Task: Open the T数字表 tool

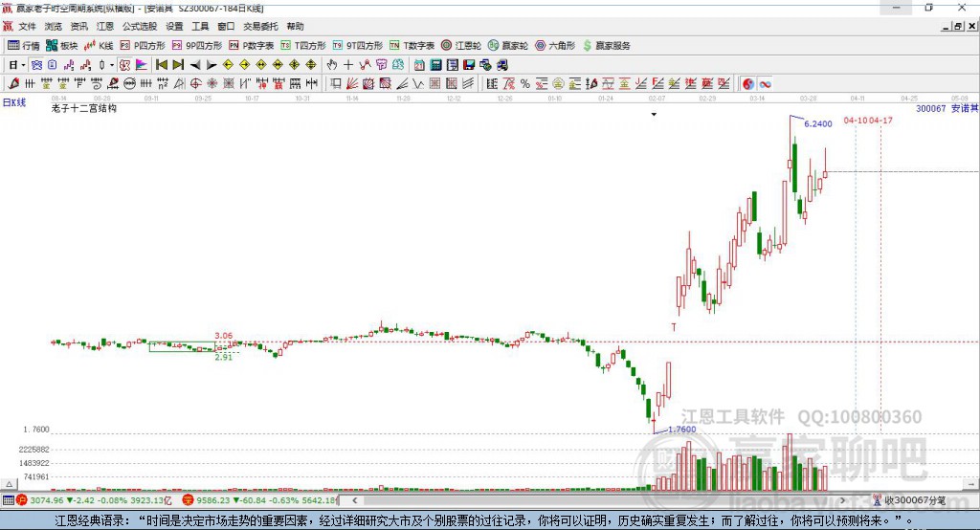Action: pyautogui.click(x=412, y=46)
